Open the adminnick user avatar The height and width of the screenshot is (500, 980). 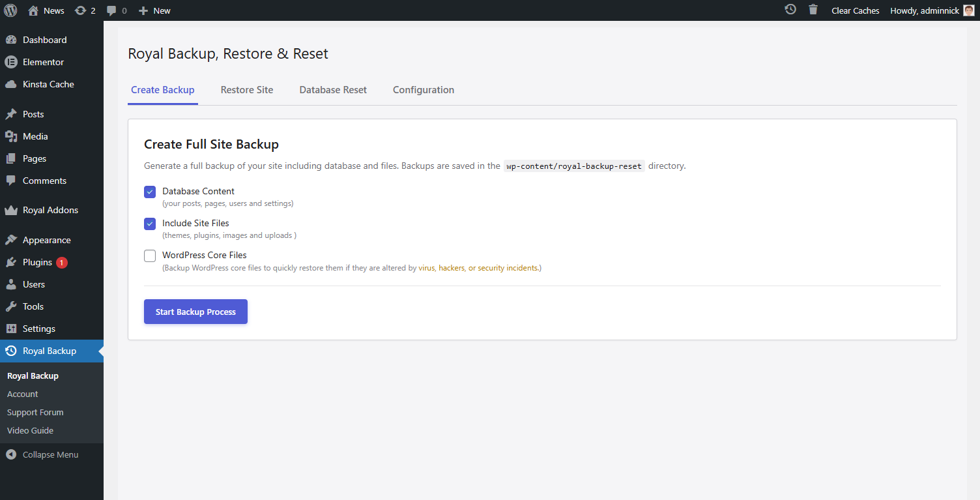969,10
